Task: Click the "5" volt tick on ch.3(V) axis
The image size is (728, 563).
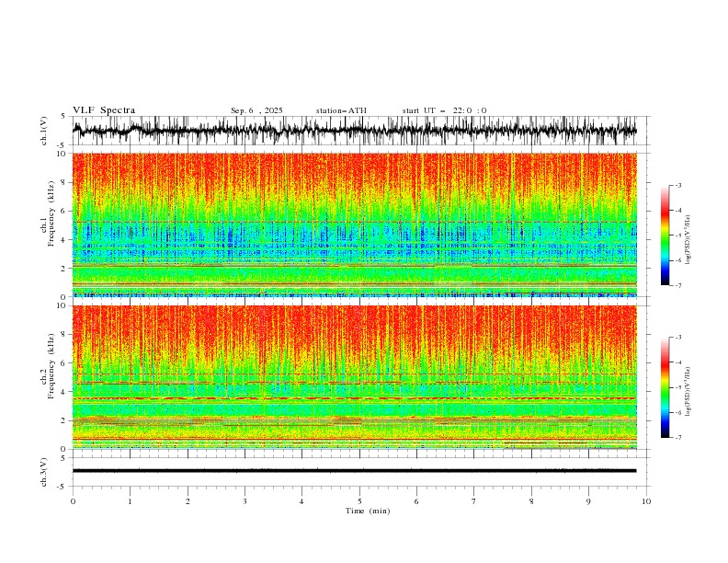Action: point(63,457)
